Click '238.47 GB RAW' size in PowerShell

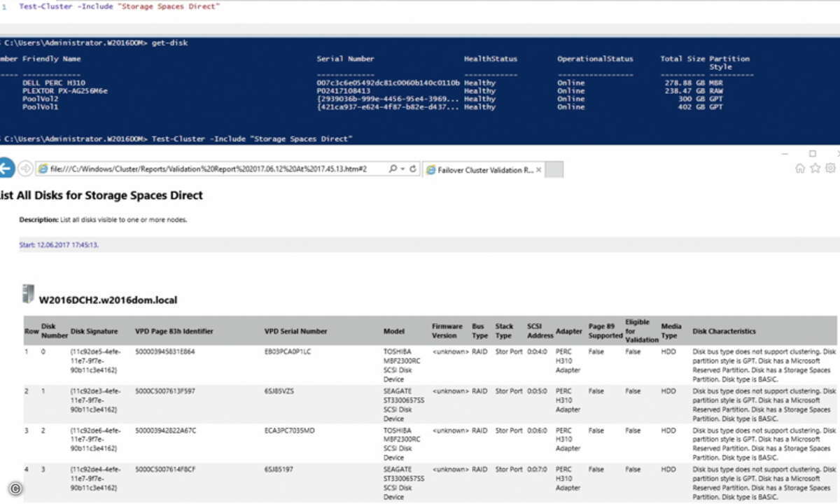click(x=694, y=91)
